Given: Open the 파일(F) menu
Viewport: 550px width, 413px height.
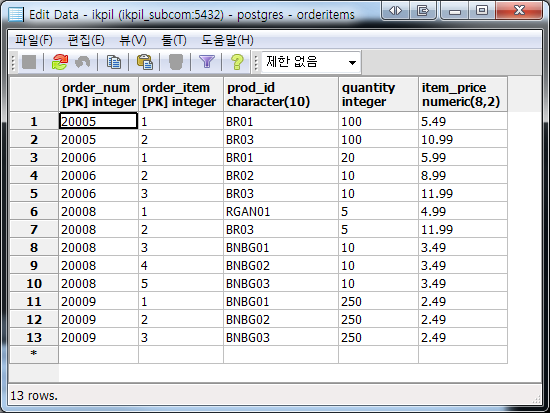Looking at the screenshot, I should point(34,40).
